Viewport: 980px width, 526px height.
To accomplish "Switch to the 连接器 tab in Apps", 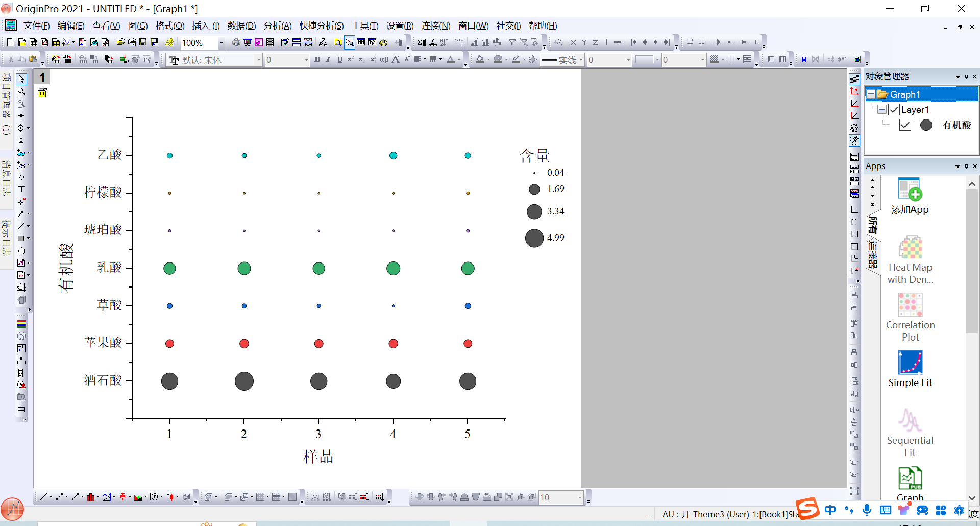I will click(x=873, y=255).
